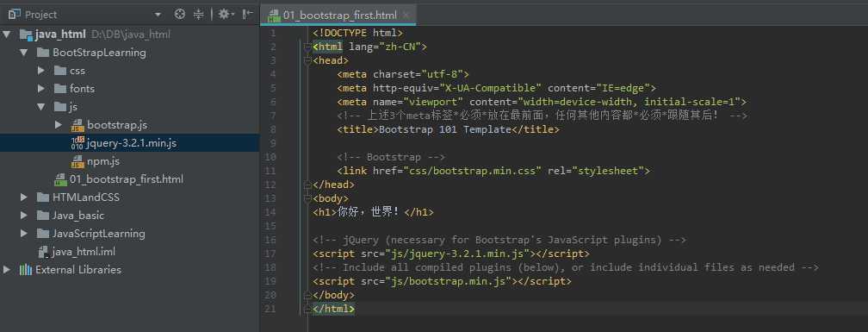Click the closing html tag at line 21

click(334, 309)
